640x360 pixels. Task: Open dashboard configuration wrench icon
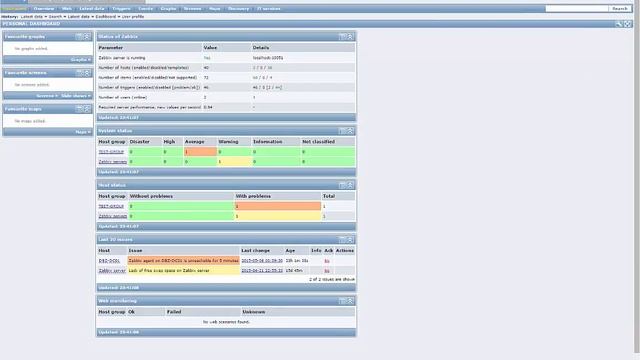pyautogui.click(x=619, y=24)
